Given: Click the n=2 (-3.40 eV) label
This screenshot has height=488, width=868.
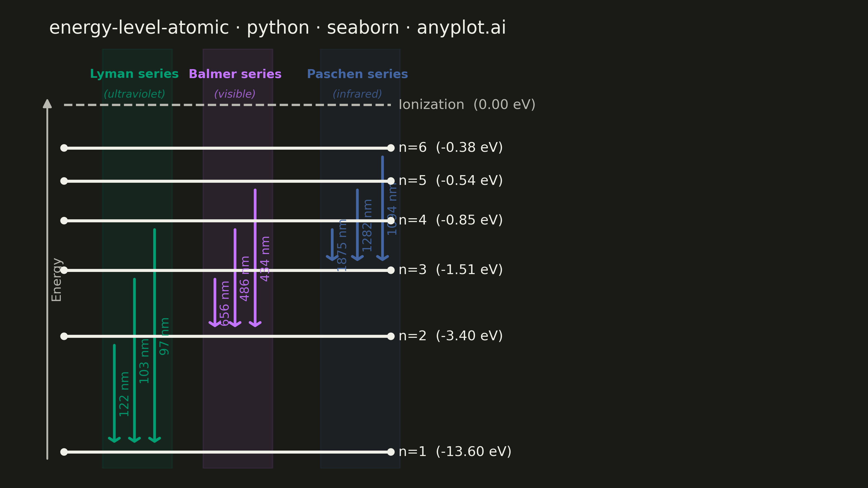Looking at the screenshot, I should point(451,336).
